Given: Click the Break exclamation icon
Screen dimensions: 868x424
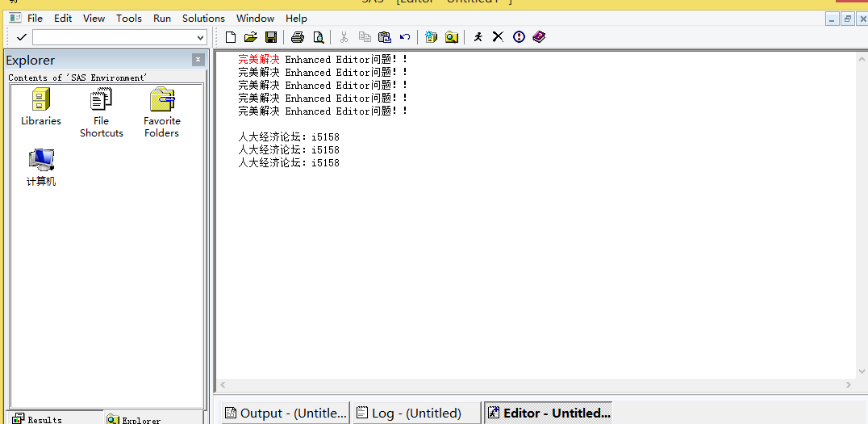Looking at the screenshot, I should (x=519, y=37).
